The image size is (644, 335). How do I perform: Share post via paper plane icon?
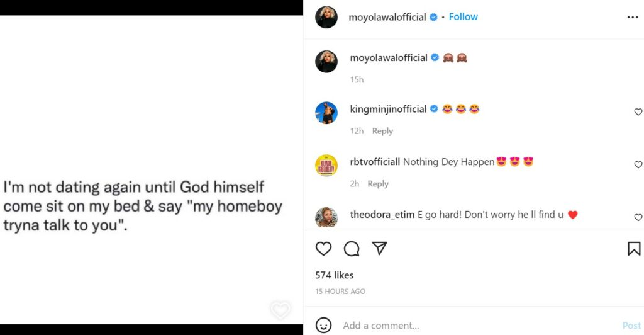pyautogui.click(x=379, y=249)
